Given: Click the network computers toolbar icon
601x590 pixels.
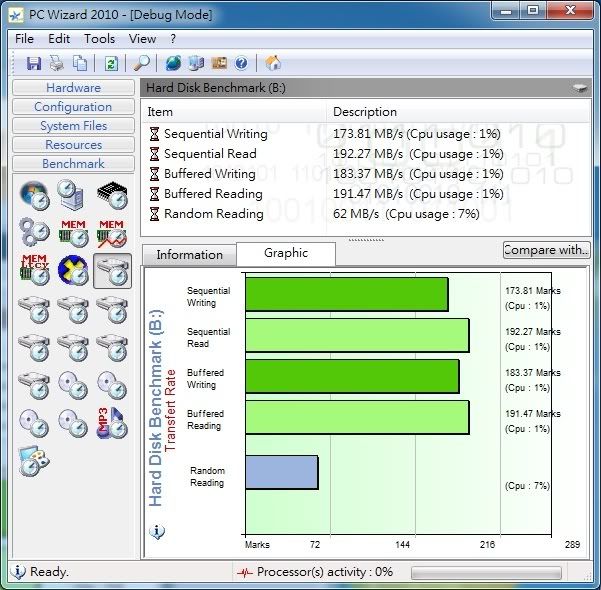Looking at the screenshot, I should point(196,63).
